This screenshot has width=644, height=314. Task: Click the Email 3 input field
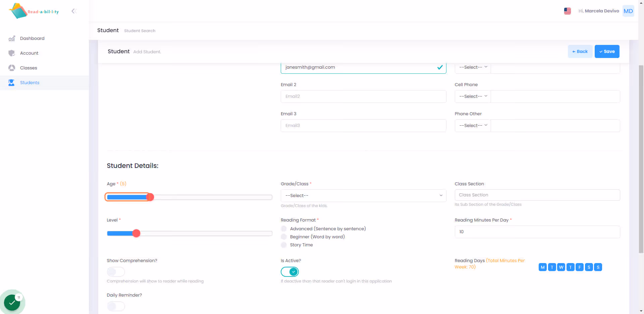point(363,126)
